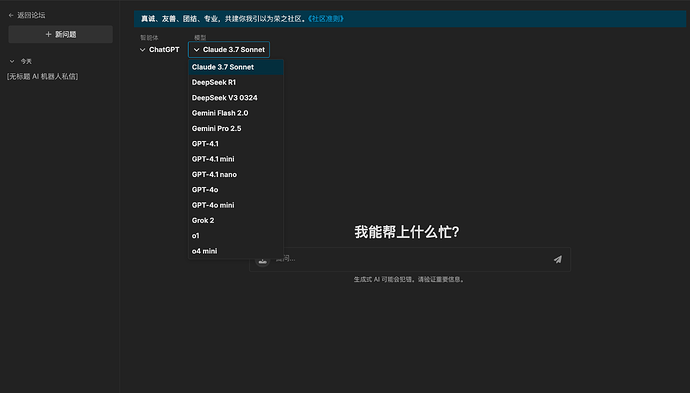This screenshot has width=690, height=393.
Task: Click 返回论坛 return to forum link
Action: (x=31, y=15)
